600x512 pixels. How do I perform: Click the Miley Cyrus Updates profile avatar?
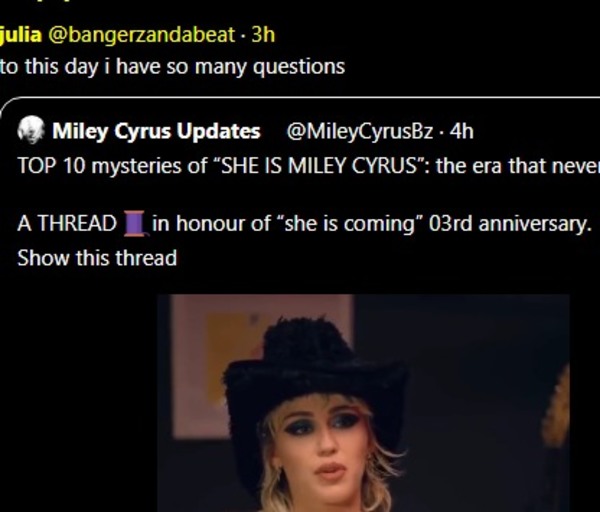coord(30,131)
